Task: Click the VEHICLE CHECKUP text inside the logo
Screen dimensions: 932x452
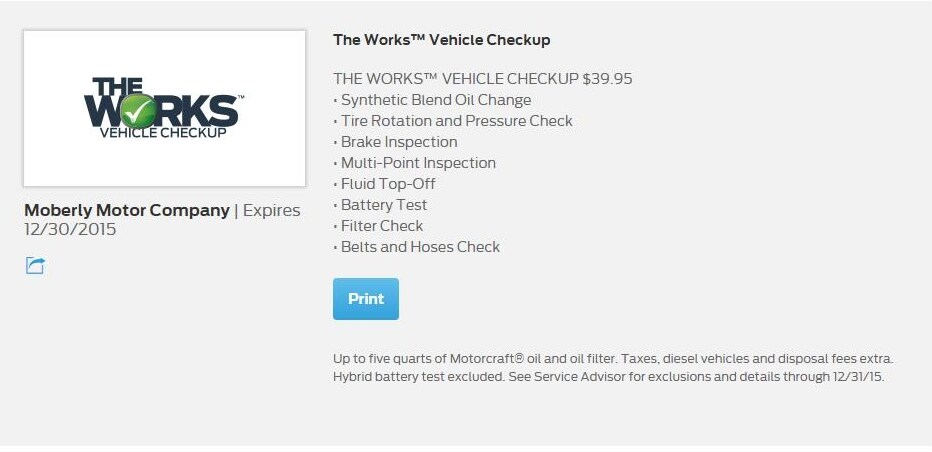Action: (x=163, y=133)
